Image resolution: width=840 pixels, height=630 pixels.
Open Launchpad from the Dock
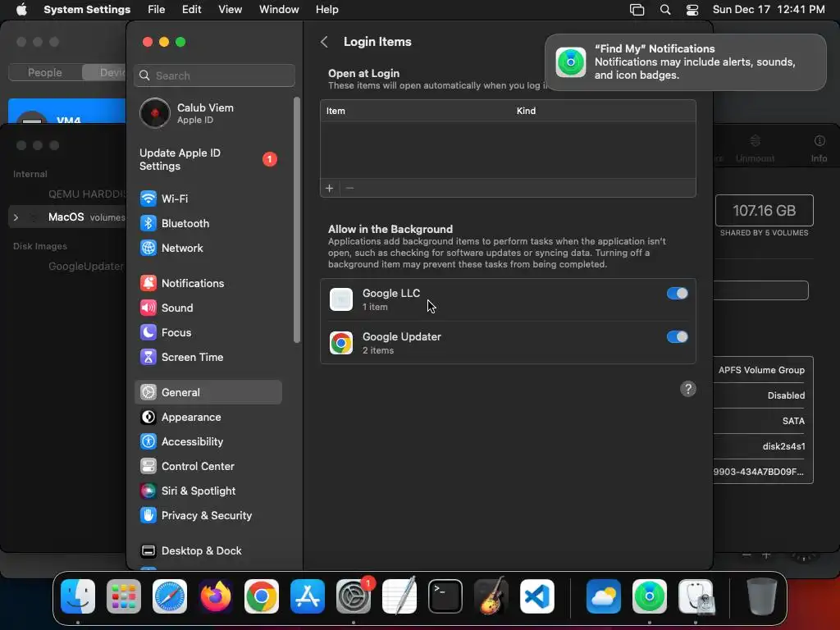tap(124, 596)
